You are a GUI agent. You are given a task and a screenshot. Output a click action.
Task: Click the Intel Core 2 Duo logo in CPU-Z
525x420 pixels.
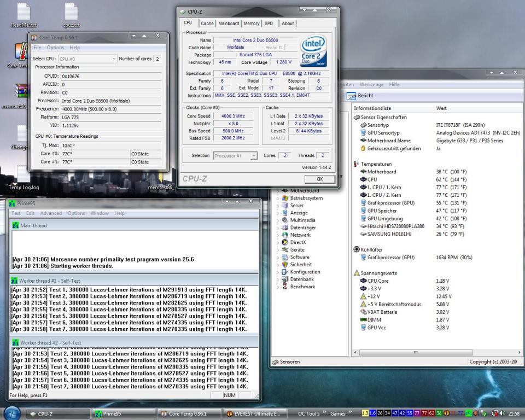(x=314, y=50)
